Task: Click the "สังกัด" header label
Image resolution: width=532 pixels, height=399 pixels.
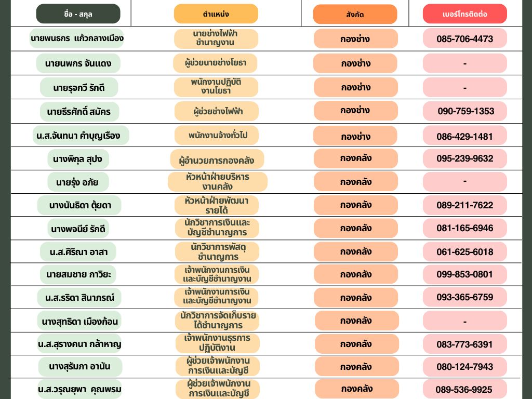Action: (x=355, y=15)
